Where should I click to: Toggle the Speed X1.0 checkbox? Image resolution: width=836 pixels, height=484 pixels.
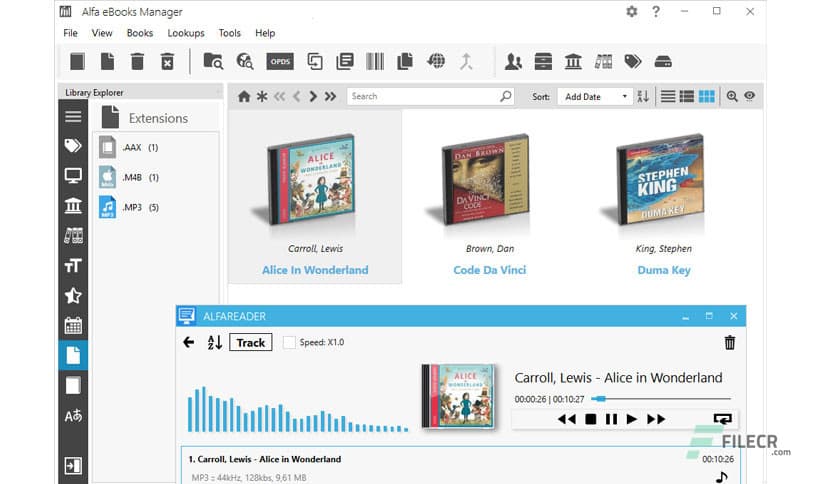pyautogui.click(x=289, y=343)
